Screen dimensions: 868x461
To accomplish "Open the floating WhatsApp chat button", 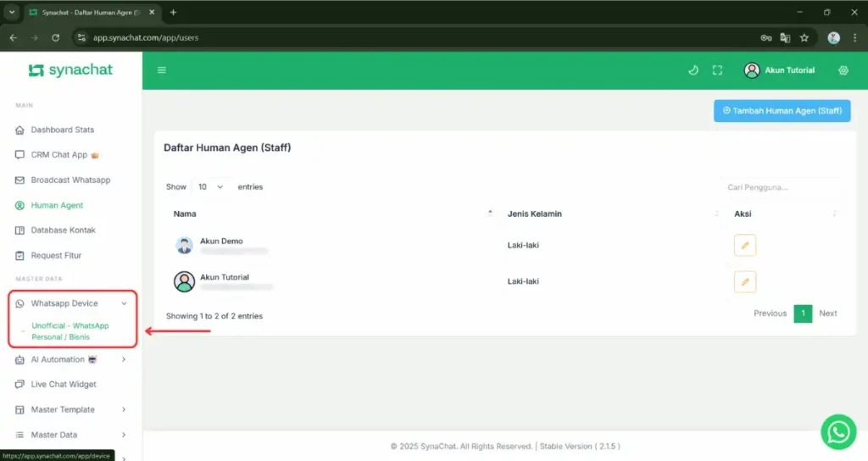I will pyautogui.click(x=838, y=431).
